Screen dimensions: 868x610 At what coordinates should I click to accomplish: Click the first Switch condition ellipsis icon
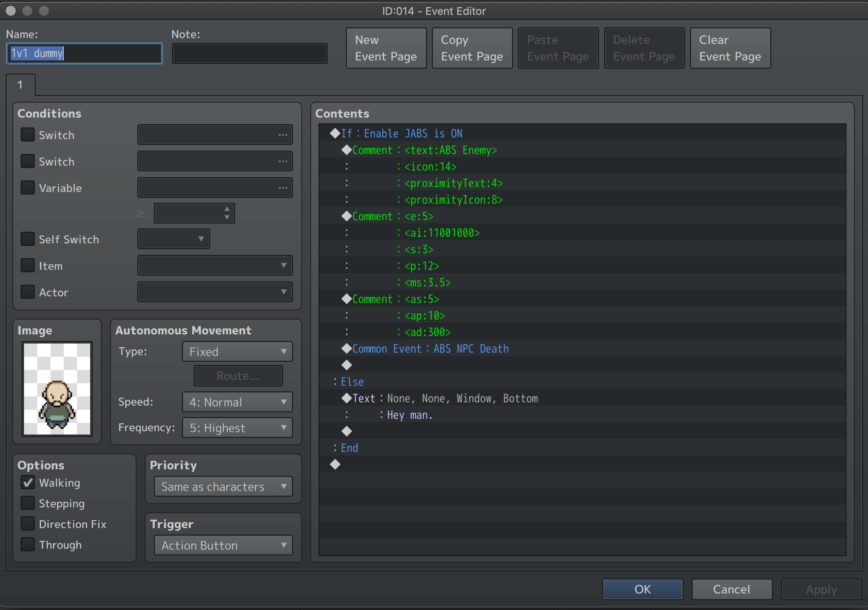click(x=283, y=135)
